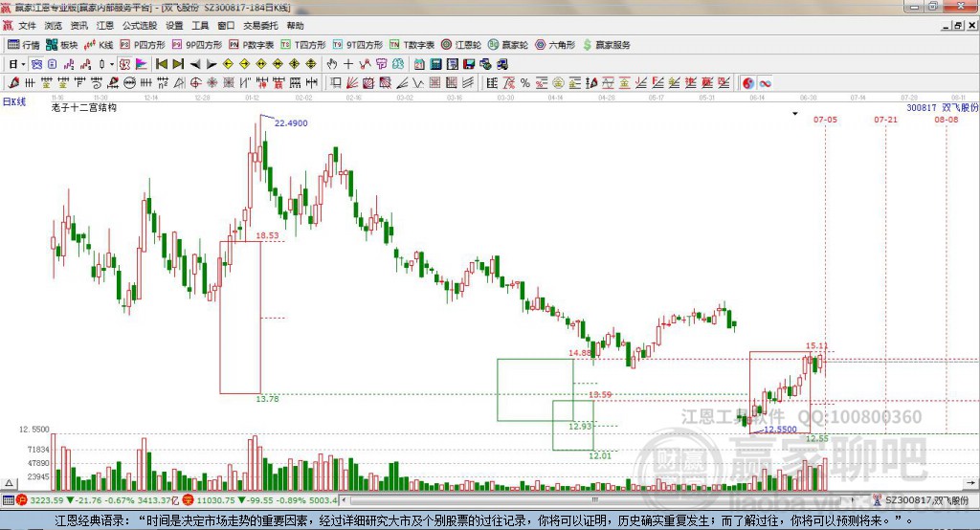Open the 江恩轮 (Gann wheel) tool
Viewport: 980px width, 530px height.
pos(461,45)
